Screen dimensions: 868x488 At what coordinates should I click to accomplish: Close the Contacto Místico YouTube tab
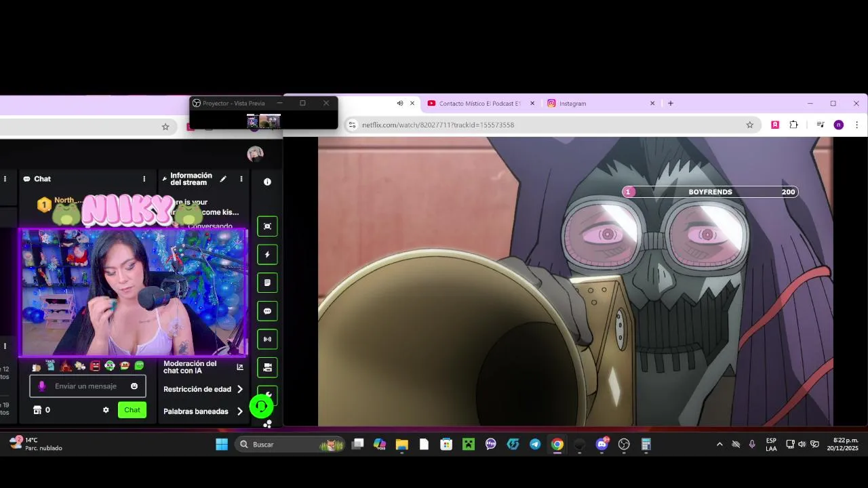pyautogui.click(x=532, y=104)
